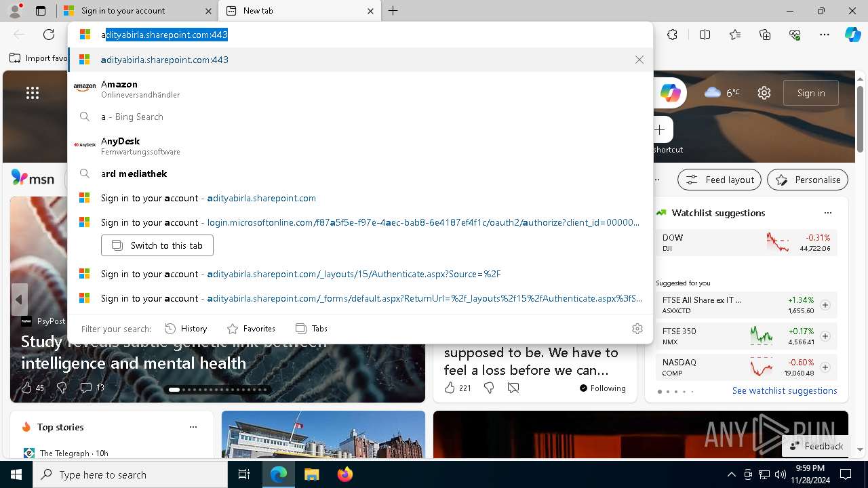Filter suggestions by Tabs

[x=311, y=329]
